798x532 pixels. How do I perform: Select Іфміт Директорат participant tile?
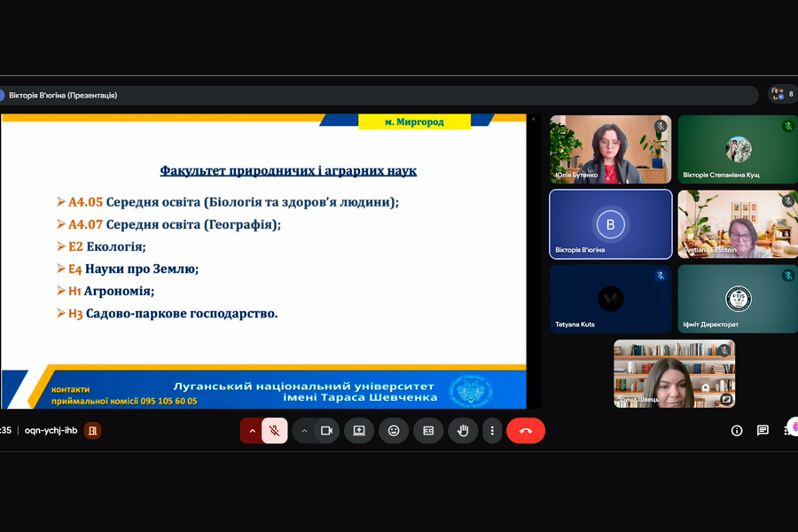click(738, 299)
